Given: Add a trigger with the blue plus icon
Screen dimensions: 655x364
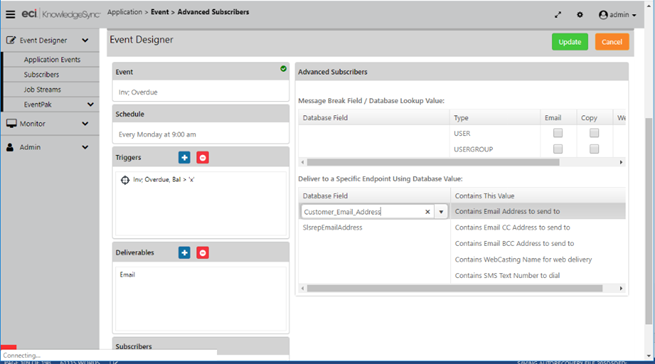Looking at the screenshot, I should click(184, 158).
